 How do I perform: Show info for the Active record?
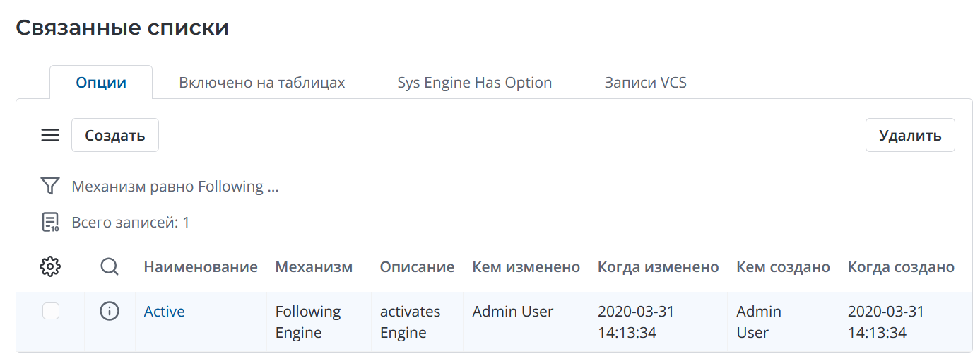coord(110,311)
